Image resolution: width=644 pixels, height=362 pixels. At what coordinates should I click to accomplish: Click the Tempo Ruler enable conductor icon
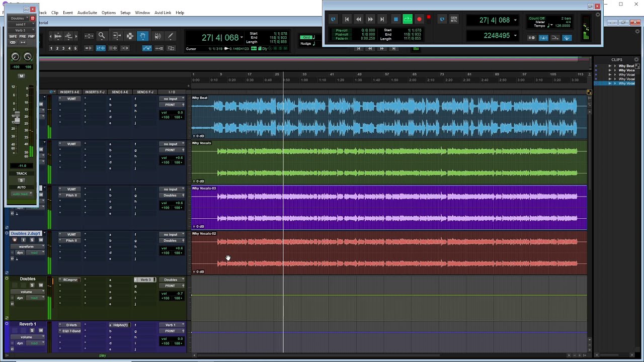click(567, 38)
